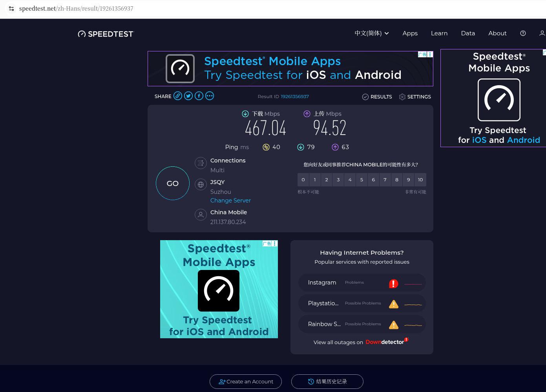Open SETTINGS

coord(415,97)
